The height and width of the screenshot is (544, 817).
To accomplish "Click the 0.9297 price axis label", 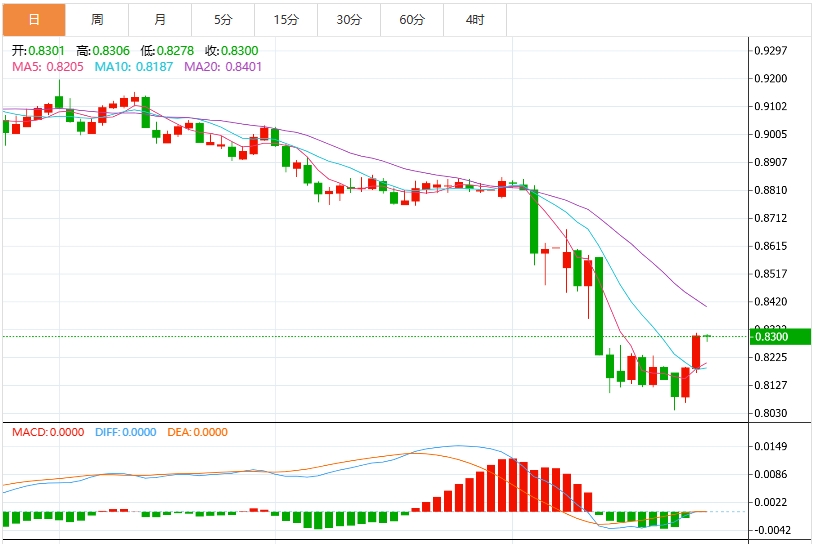I will (x=771, y=51).
